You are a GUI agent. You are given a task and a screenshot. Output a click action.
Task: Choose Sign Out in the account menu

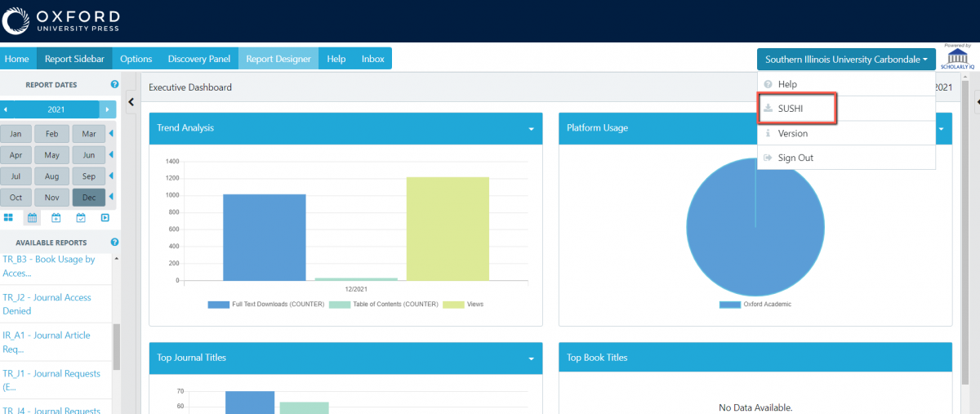[x=795, y=158]
